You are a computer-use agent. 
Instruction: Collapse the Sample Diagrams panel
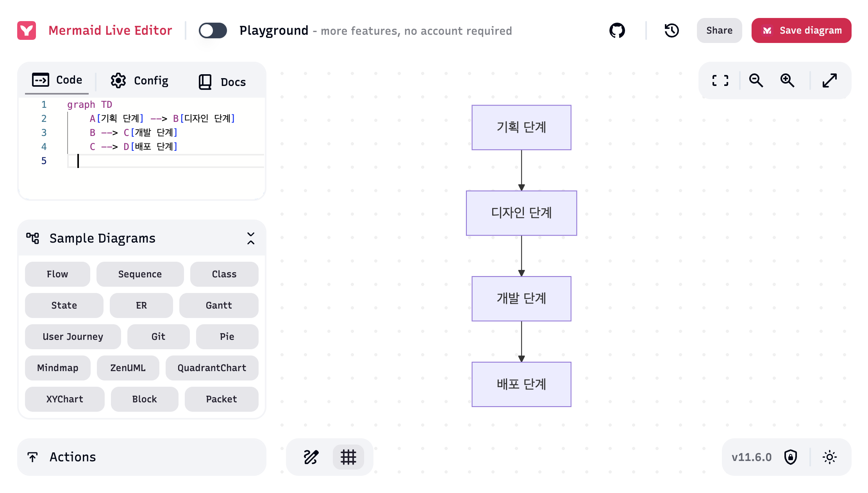(x=251, y=238)
